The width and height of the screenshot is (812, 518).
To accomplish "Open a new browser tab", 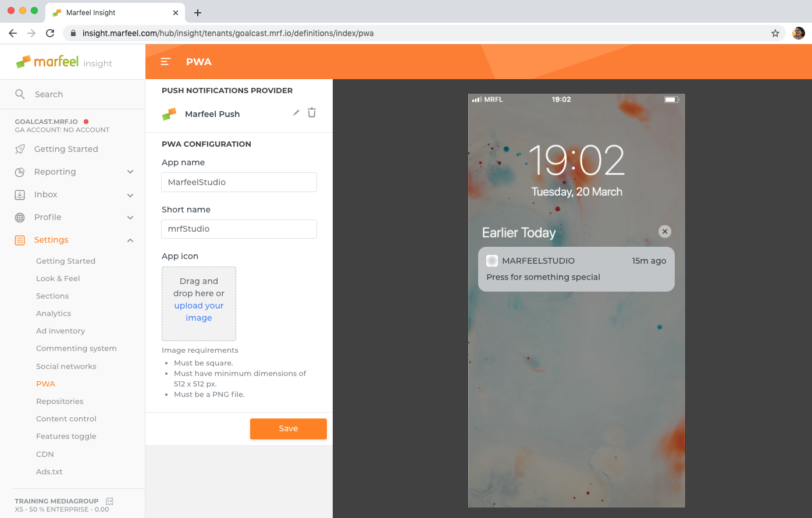I will (198, 12).
